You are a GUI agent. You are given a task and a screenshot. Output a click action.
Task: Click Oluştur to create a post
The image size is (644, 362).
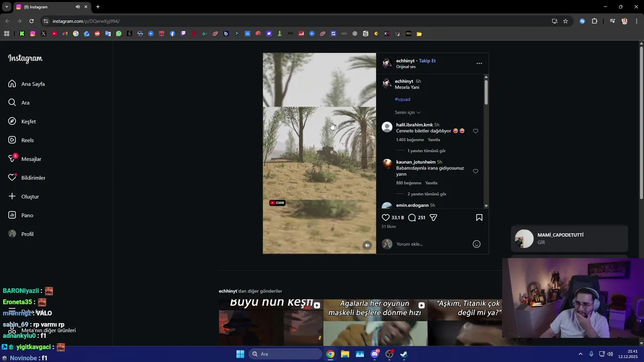24,197
